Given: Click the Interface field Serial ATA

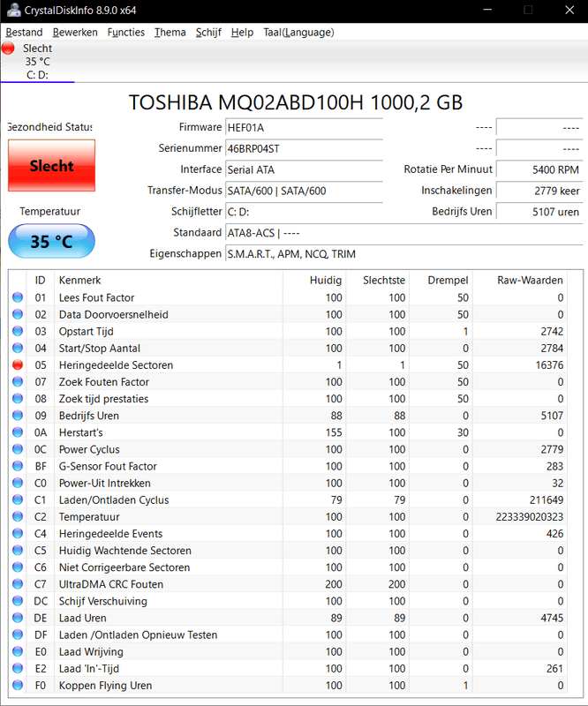Looking at the screenshot, I should tap(304, 169).
